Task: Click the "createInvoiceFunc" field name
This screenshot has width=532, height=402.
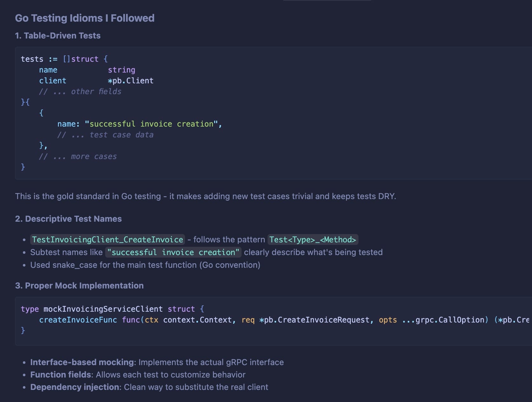Action: [78, 320]
